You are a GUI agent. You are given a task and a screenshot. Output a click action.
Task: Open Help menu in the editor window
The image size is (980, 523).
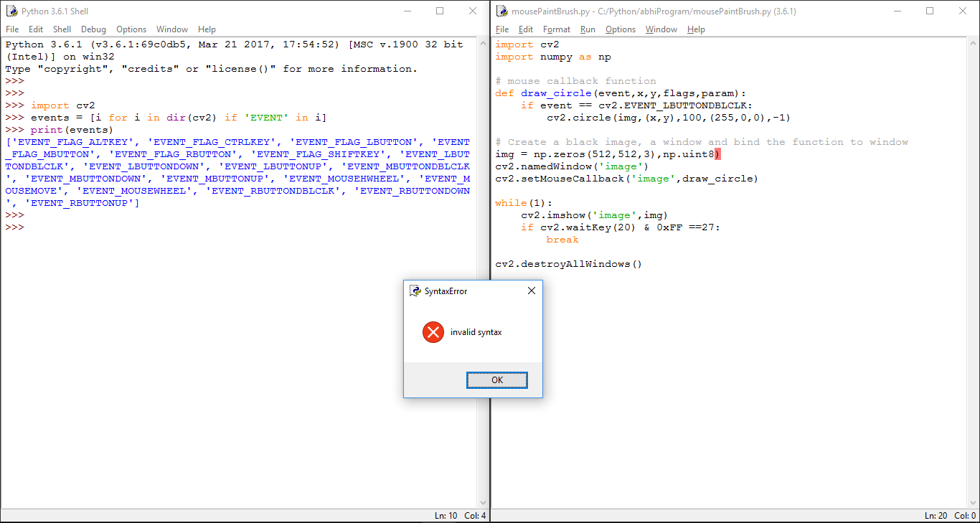point(696,29)
